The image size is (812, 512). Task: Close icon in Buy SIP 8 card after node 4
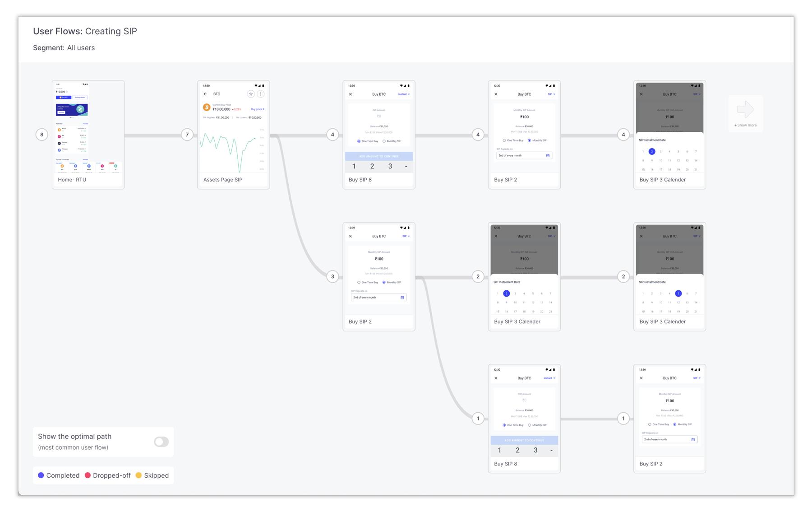coord(351,94)
